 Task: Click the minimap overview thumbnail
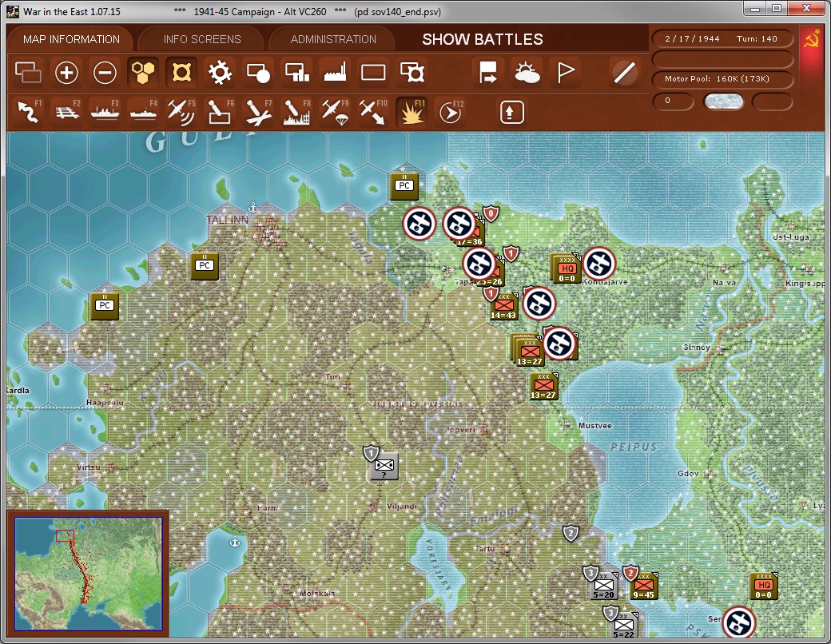[x=88, y=574]
